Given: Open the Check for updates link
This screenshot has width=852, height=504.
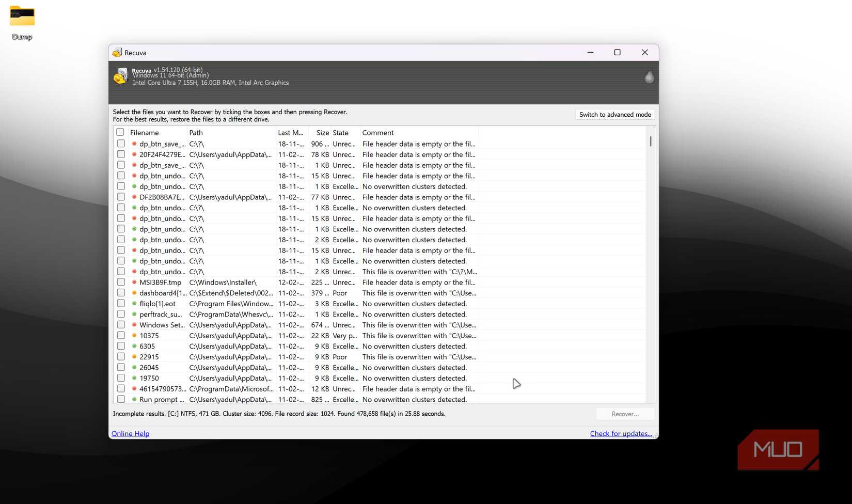Looking at the screenshot, I should tap(621, 434).
